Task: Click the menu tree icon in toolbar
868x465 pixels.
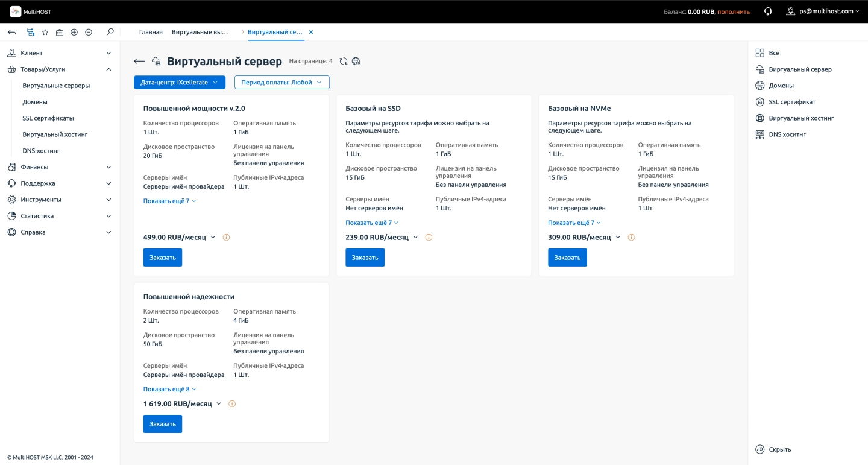Action: tap(31, 32)
